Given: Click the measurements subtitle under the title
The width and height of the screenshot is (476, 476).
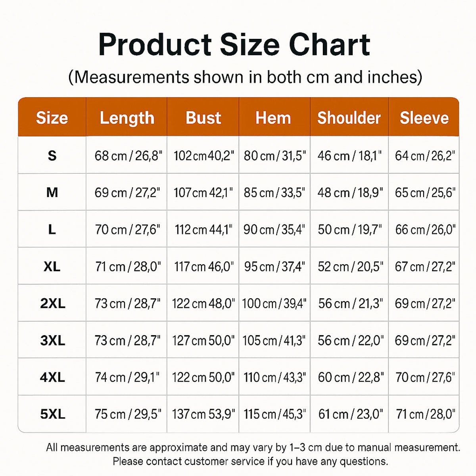Looking at the screenshot, I should coord(245,77).
